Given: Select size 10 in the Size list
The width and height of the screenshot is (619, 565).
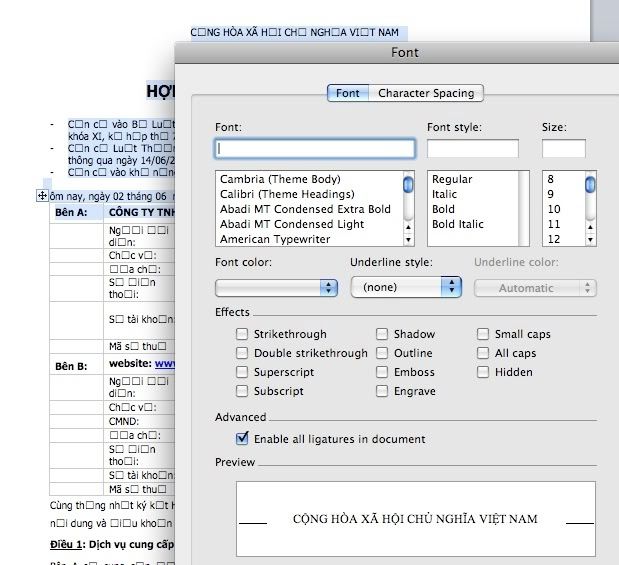Looking at the screenshot, I should pos(554,209).
